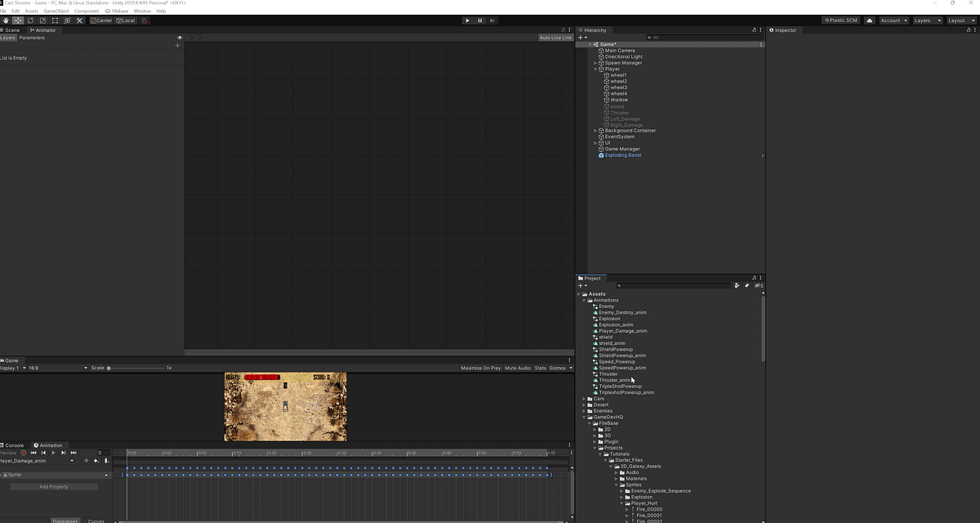The image size is (980, 523).
Task: Click the add keyframe icon in Animation panel
Action: (x=86, y=461)
